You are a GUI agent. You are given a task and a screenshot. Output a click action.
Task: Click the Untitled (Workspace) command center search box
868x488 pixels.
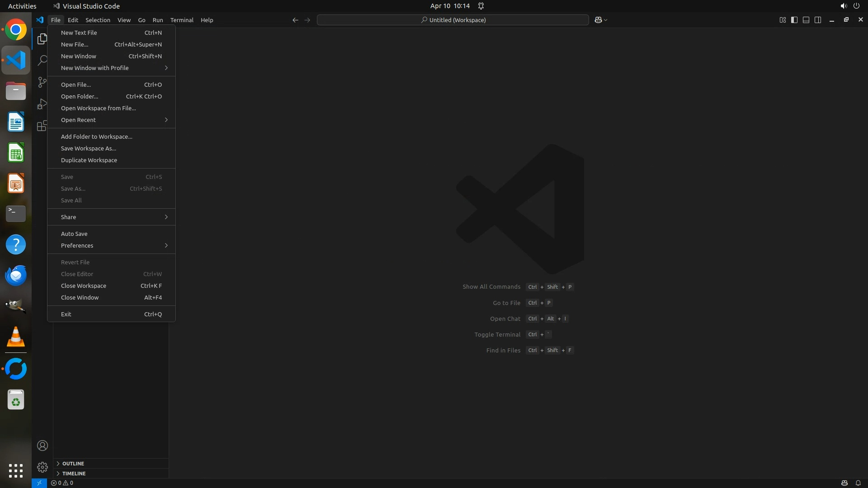point(453,20)
